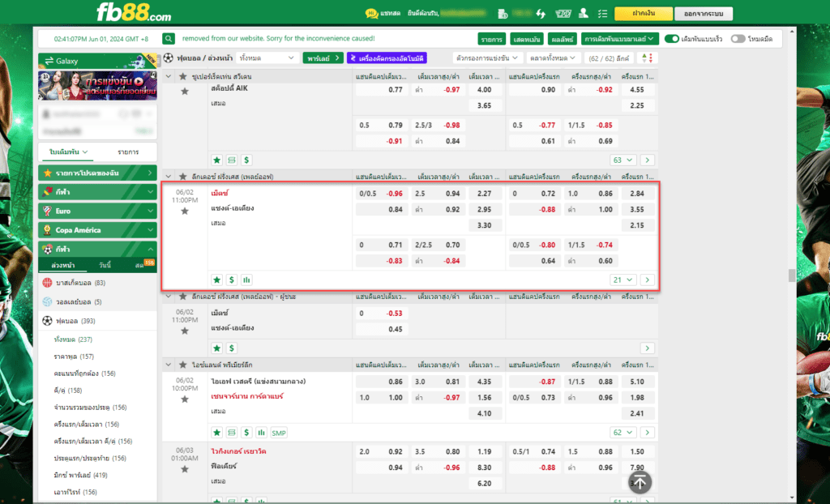Click the football icon next to ฟุตบอล (393)
The image size is (830, 504).
(x=48, y=321)
